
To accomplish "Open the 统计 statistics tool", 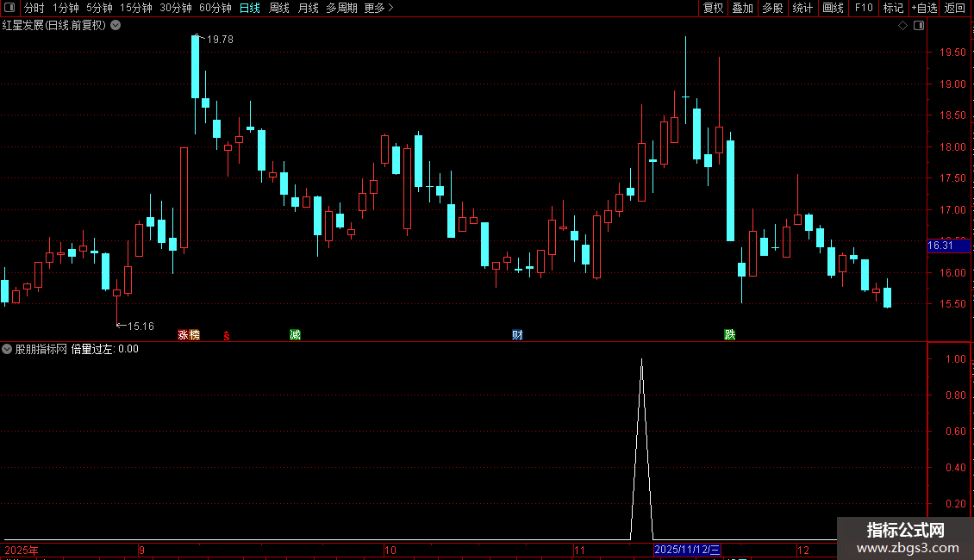I will [802, 8].
